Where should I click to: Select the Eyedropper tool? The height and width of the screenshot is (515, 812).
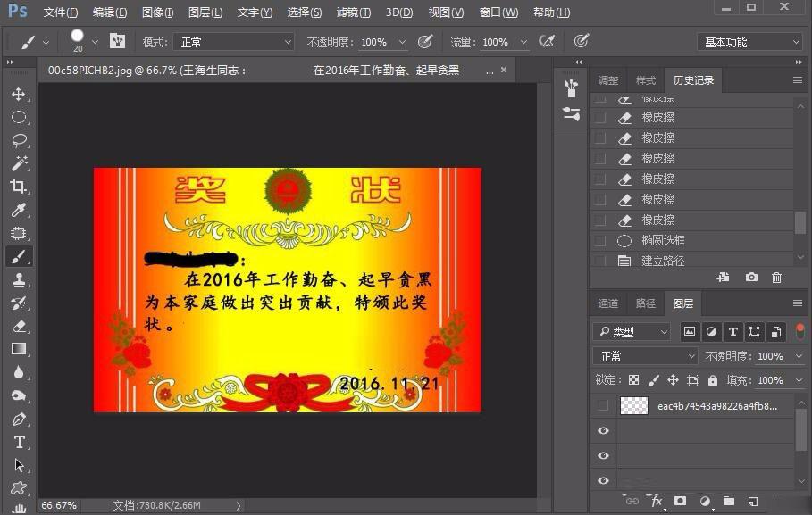19,211
